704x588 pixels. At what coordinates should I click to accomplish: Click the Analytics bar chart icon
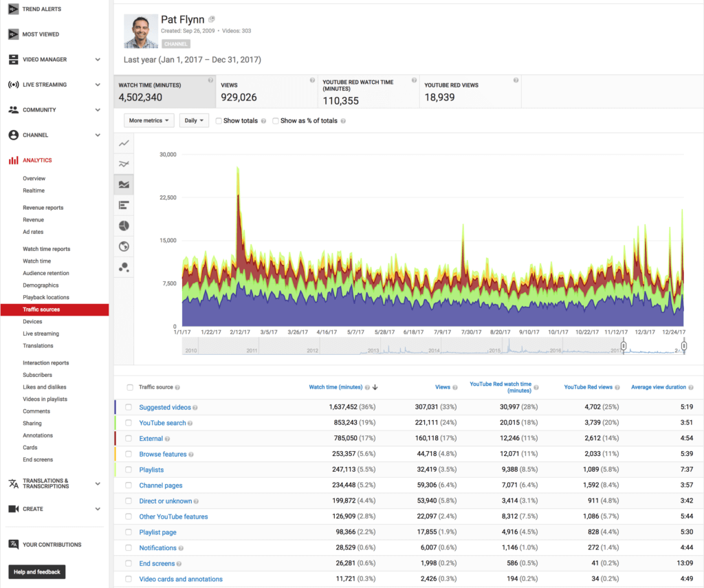coord(14,160)
